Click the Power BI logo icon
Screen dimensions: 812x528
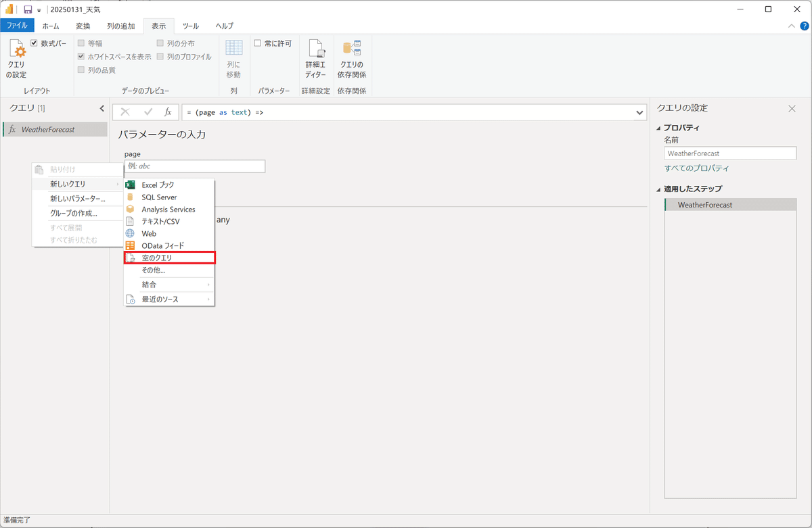pyautogui.click(x=10, y=9)
